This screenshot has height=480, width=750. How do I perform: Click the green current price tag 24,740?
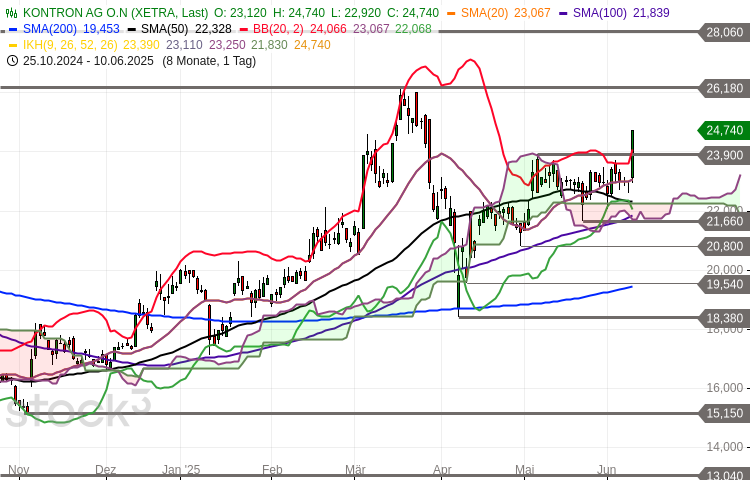pos(724,130)
